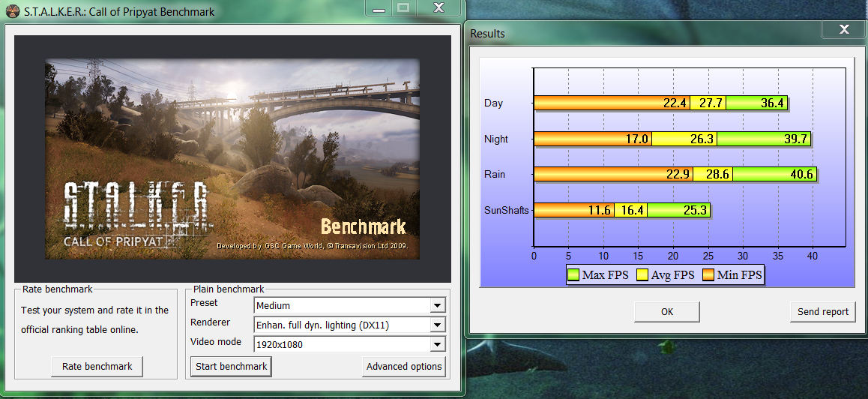Screen dimensions: 868x399
Task: Click the benchmark splash image
Action: click(232, 159)
